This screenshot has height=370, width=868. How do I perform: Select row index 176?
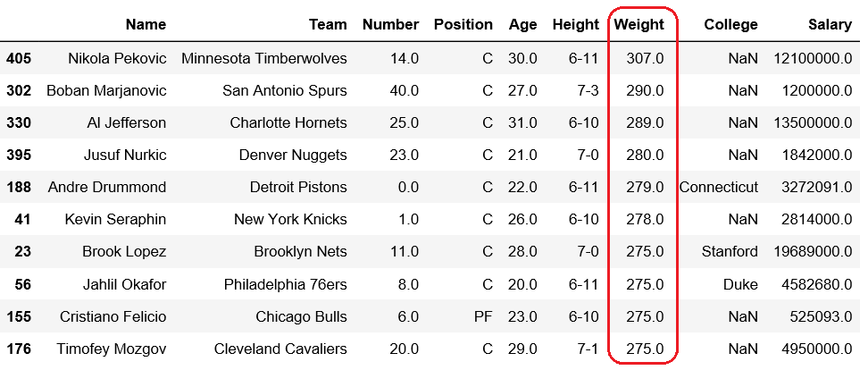point(19,349)
